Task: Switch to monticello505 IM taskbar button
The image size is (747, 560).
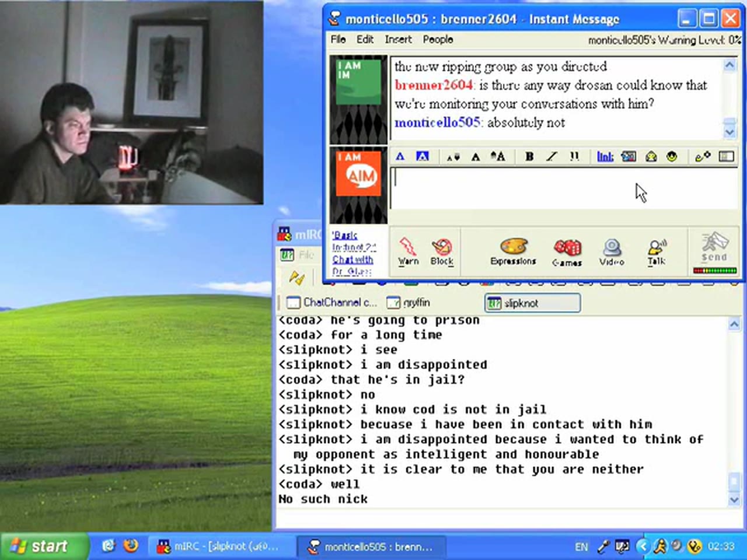Action: pyautogui.click(x=371, y=547)
